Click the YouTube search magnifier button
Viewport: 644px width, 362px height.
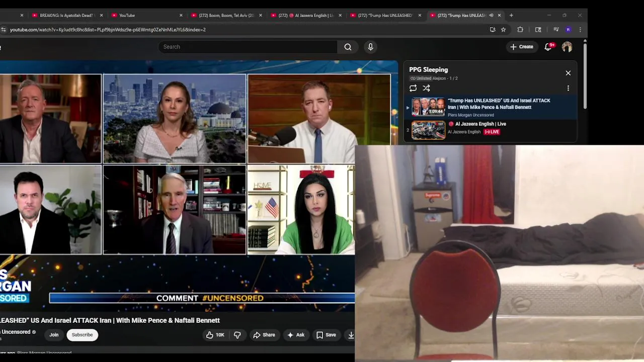click(x=348, y=47)
